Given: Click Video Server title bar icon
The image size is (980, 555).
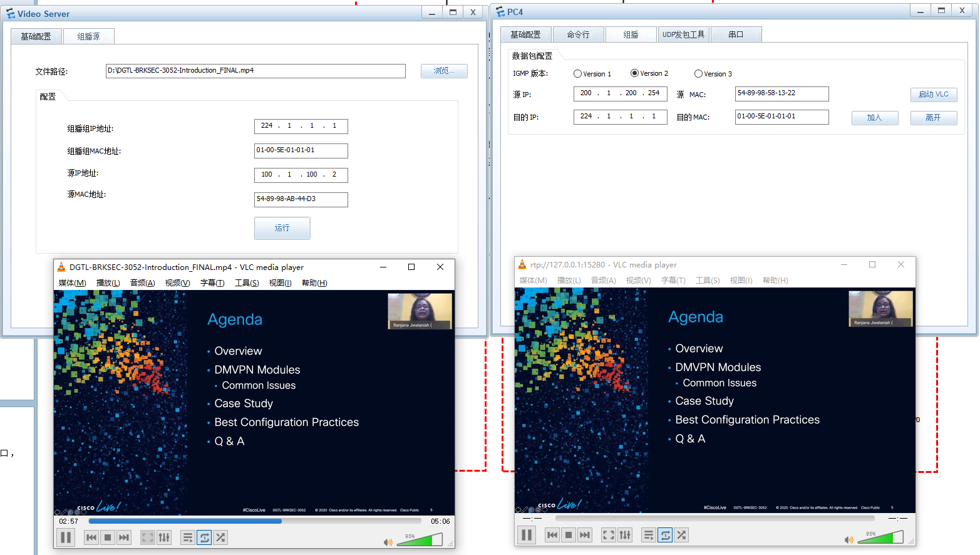Looking at the screenshot, I should coord(11,13).
